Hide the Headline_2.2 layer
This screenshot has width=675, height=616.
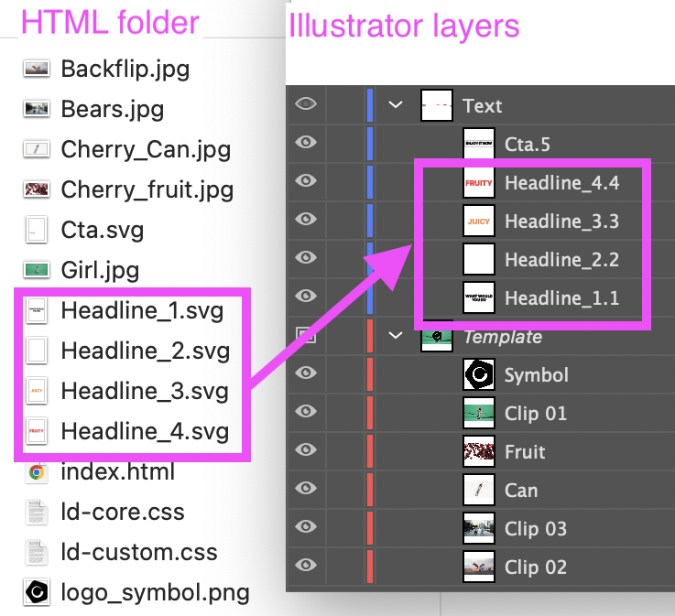[x=306, y=257]
